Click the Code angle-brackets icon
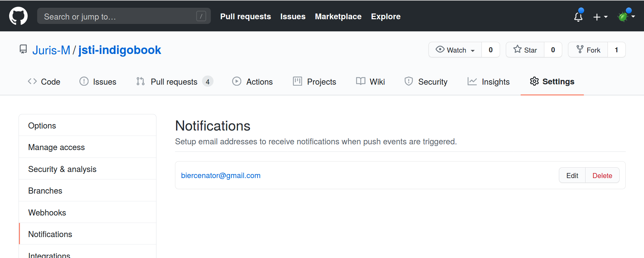The image size is (644, 258). pyautogui.click(x=32, y=81)
